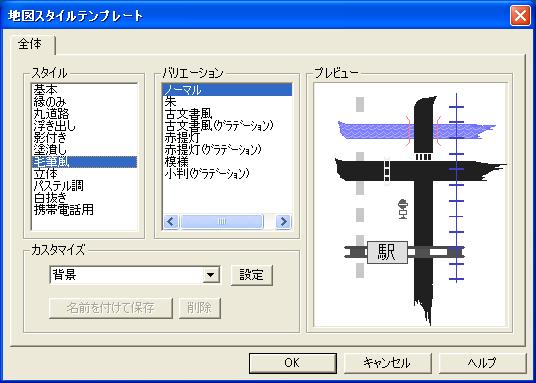
Task: Click the horizontal scrollbar thumb
Action: pos(222,222)
